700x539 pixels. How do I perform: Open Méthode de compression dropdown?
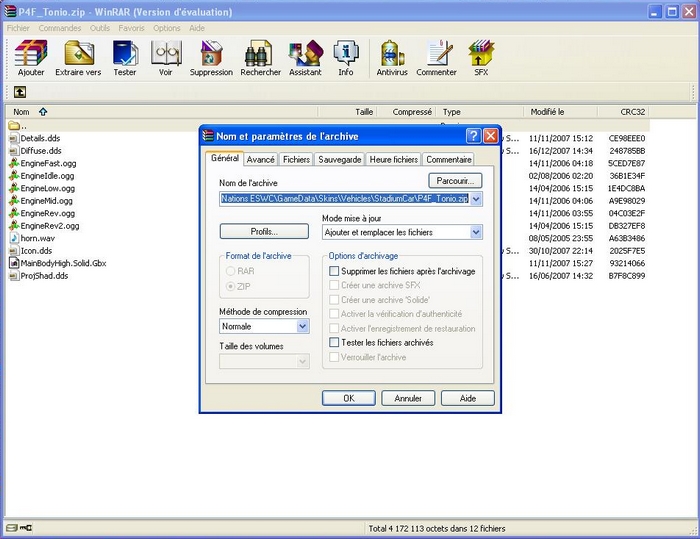tap(302, 326)
